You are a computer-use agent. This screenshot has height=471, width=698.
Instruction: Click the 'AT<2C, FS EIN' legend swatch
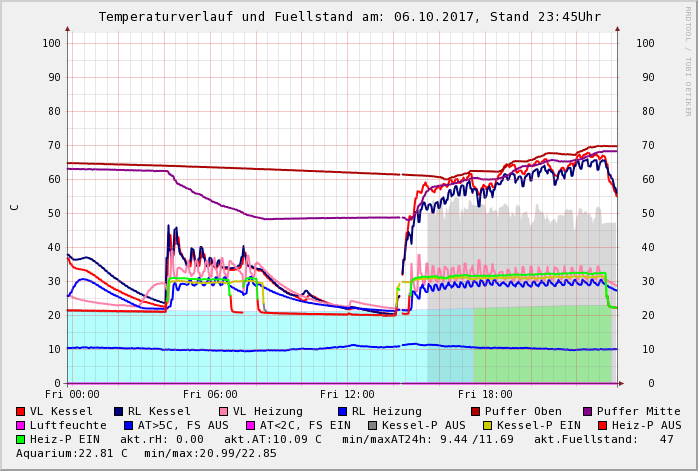tap(251, 425)
